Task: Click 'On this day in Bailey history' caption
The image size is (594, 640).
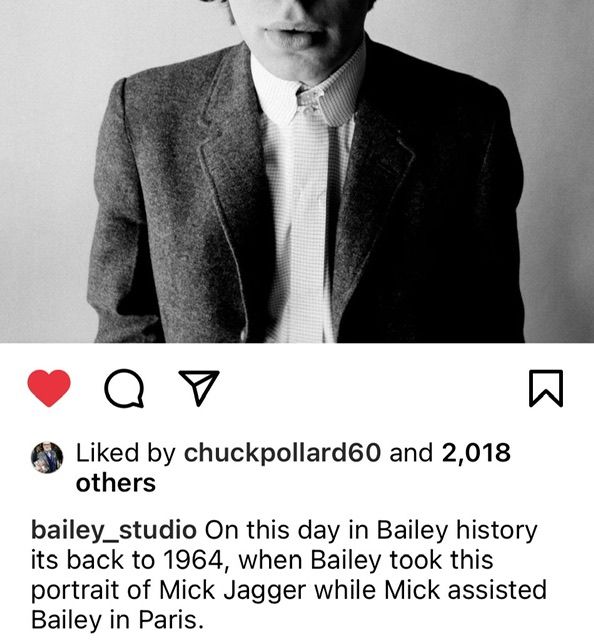Action: tap(371, 530)
